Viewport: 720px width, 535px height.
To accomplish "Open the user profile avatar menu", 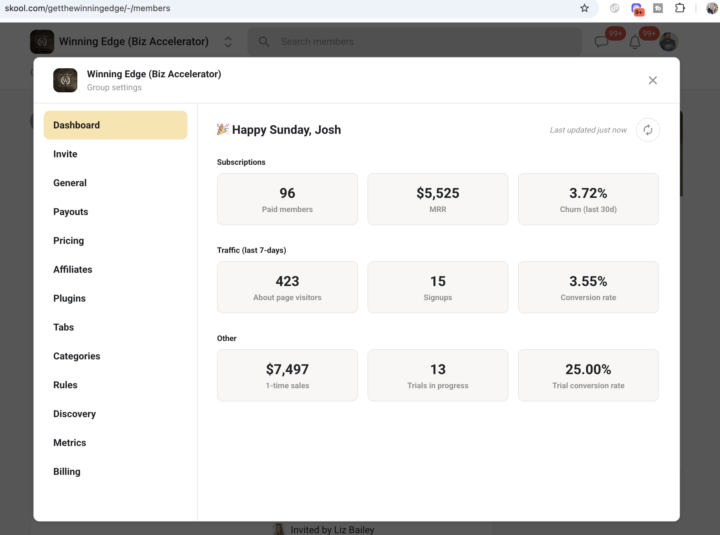I will coord(668,42).
